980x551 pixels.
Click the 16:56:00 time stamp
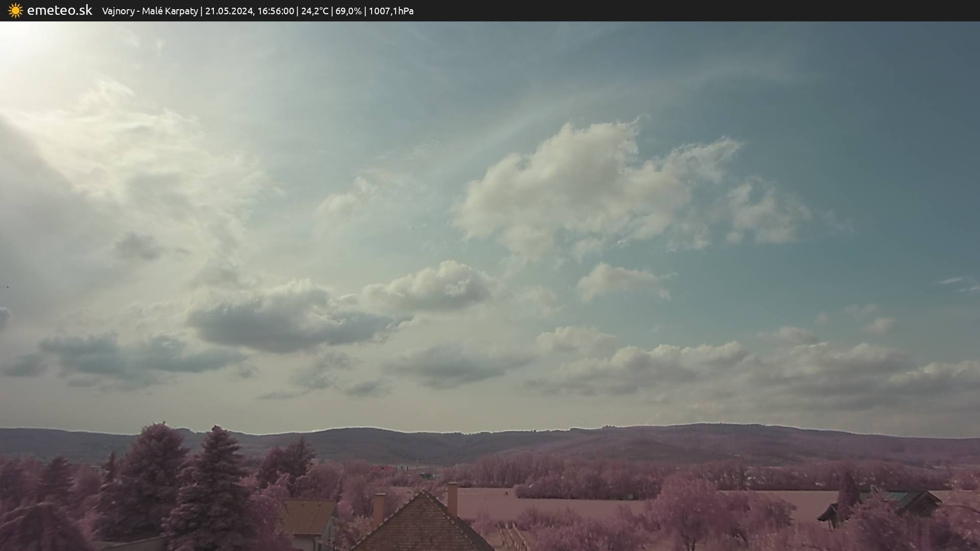276,11
